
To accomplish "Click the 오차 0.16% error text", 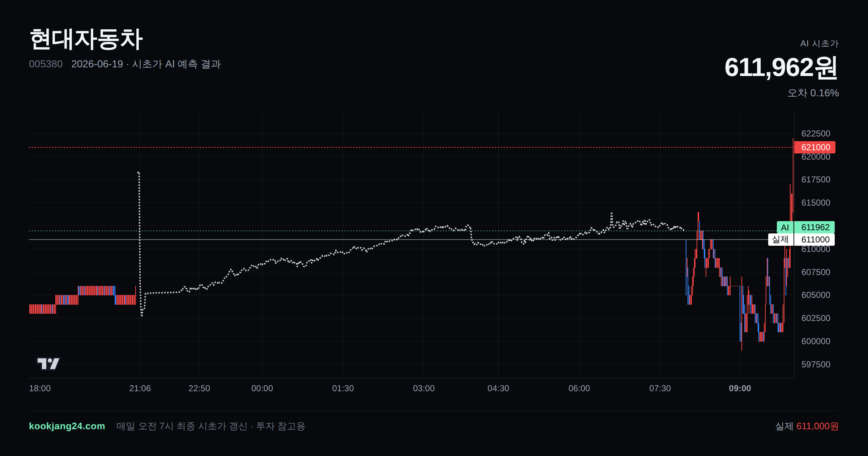I will click(x=813, y=93).
